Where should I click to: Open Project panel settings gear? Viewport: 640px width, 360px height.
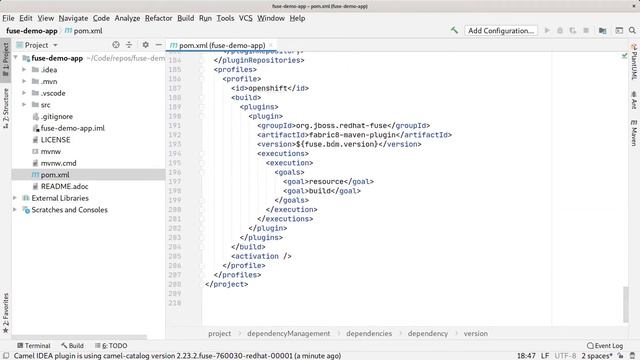point(145,45)
